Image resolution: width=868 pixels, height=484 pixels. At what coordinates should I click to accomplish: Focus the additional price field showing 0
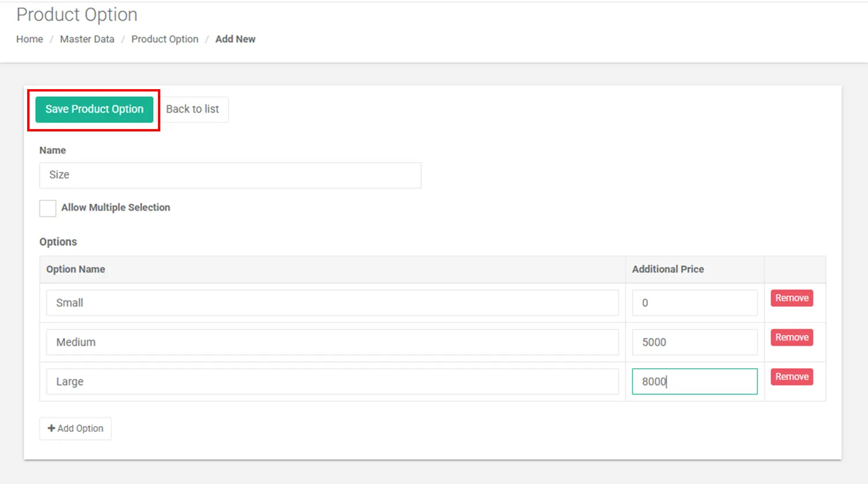tap(694, 303)
